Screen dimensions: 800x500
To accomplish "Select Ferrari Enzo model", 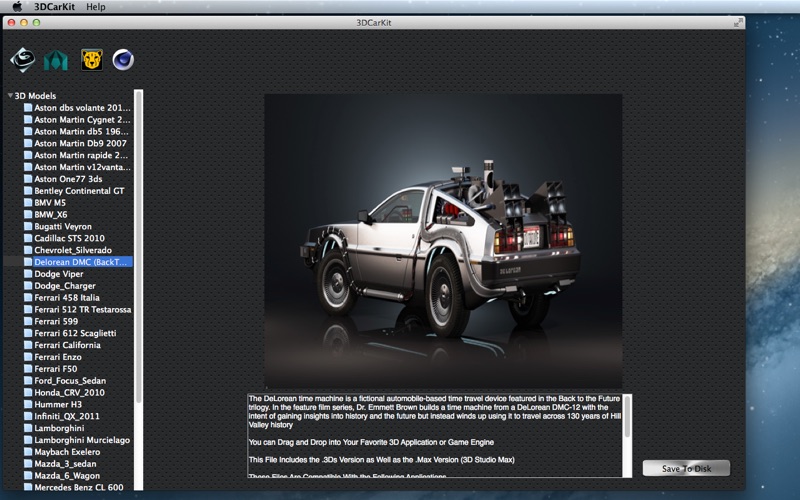I will click(58, 357).
